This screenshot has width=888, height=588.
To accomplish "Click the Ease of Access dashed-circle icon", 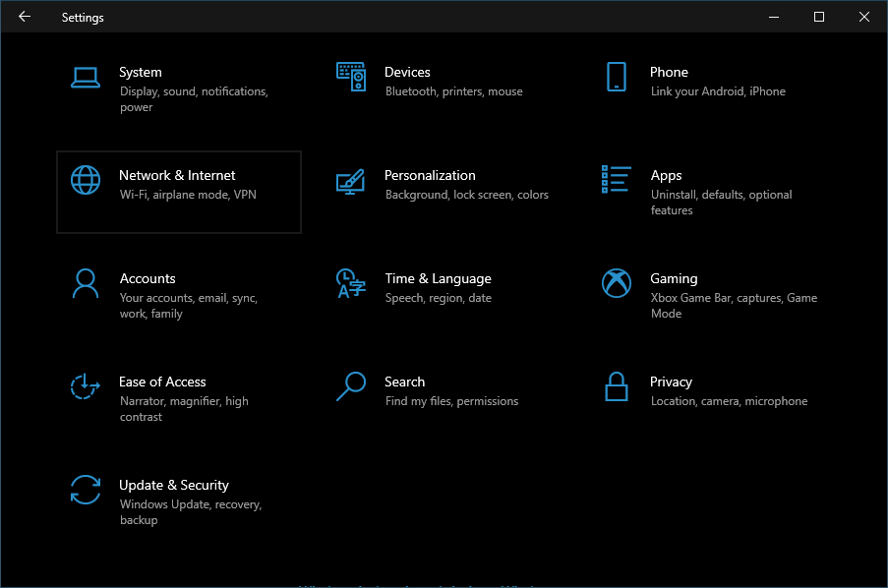I will click(x=86, y=386).
